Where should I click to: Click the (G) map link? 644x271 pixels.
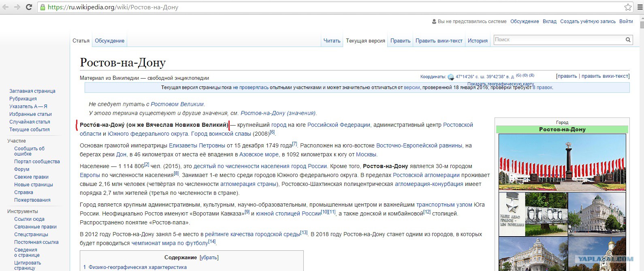[519, 75]
